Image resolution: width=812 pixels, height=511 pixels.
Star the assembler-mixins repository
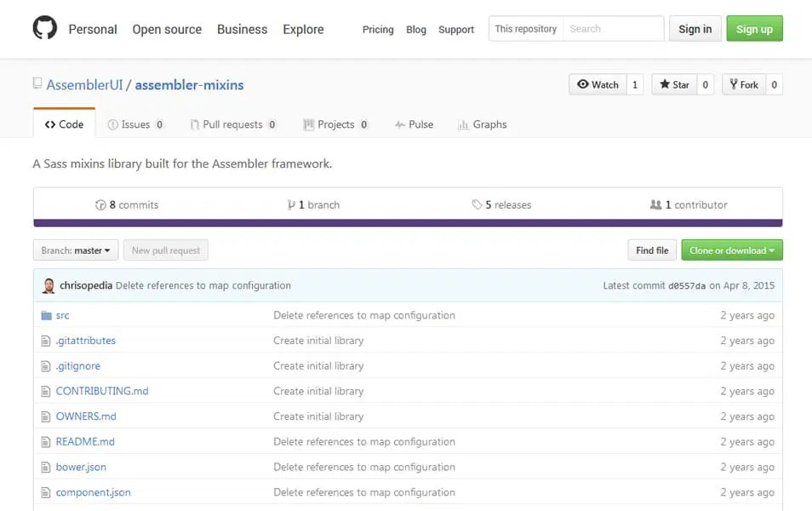point(675,84)
